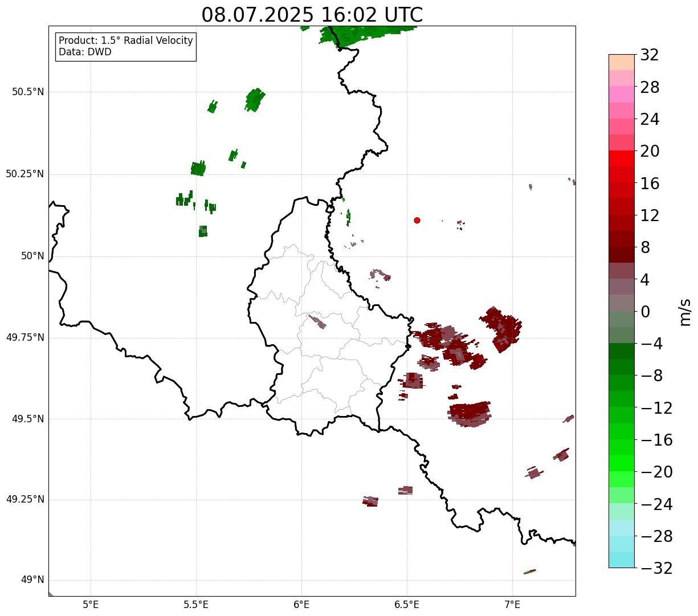This screenshot has width=698, height=616.
Task: Click the Data: DWD text
Action: (x=85, y=52)
